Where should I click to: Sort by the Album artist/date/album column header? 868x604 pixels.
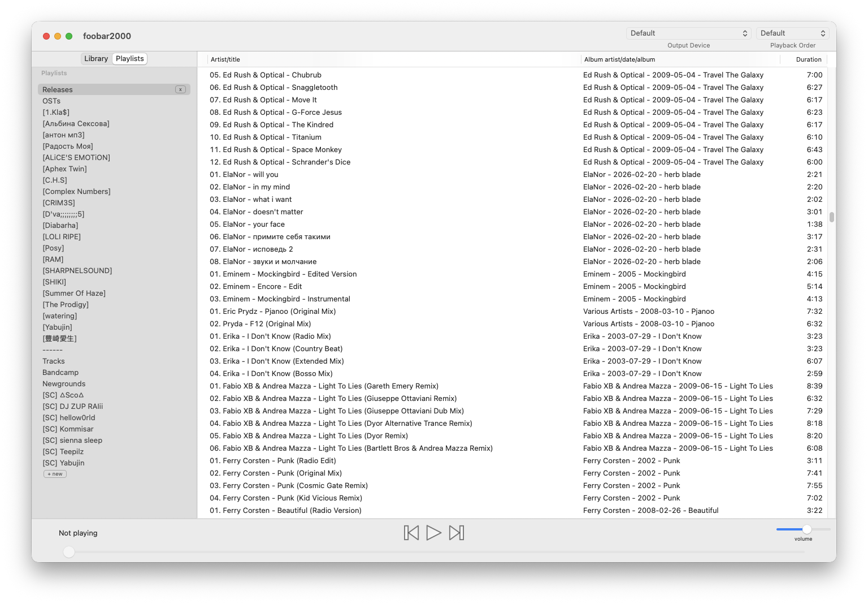pos(681,59)
